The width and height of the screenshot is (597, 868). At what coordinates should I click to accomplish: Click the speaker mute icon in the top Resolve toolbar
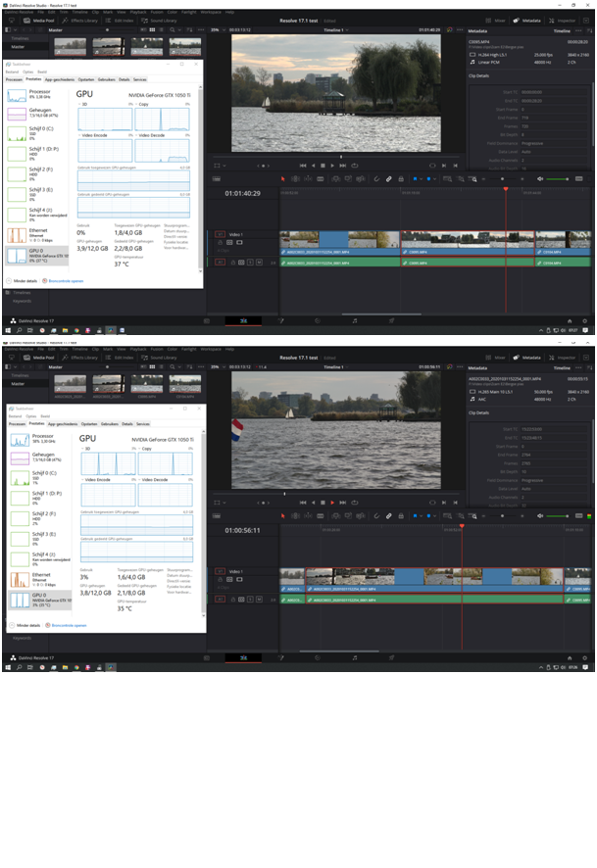(540, 179)
